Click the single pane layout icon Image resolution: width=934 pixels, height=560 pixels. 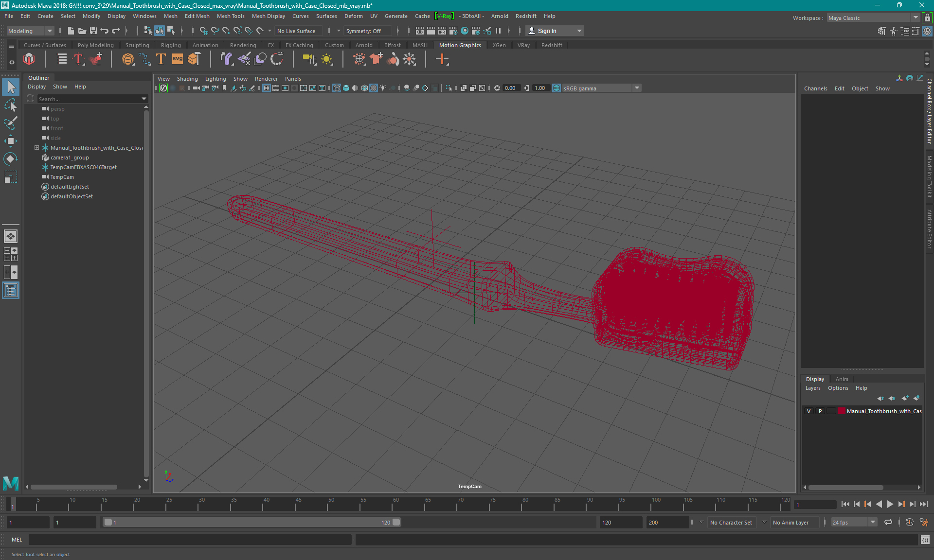[11, 236]
